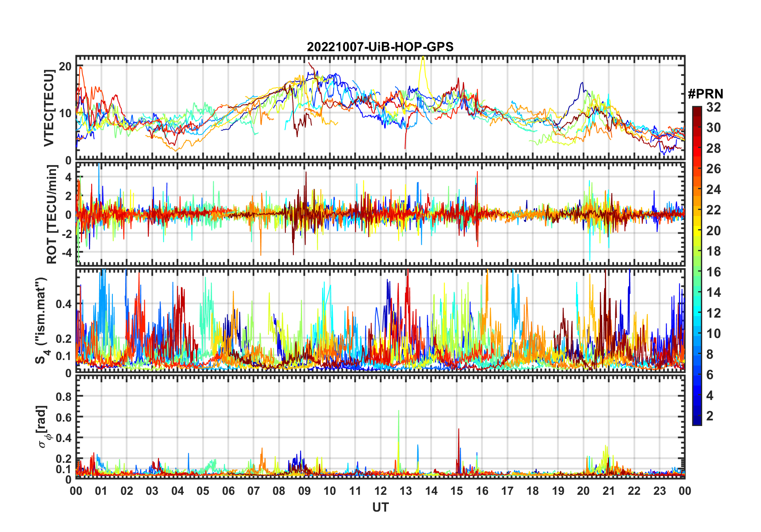Click the 03 hour tick on the UT axis
The height and width of the screenshot is (532, 761).
152,491
